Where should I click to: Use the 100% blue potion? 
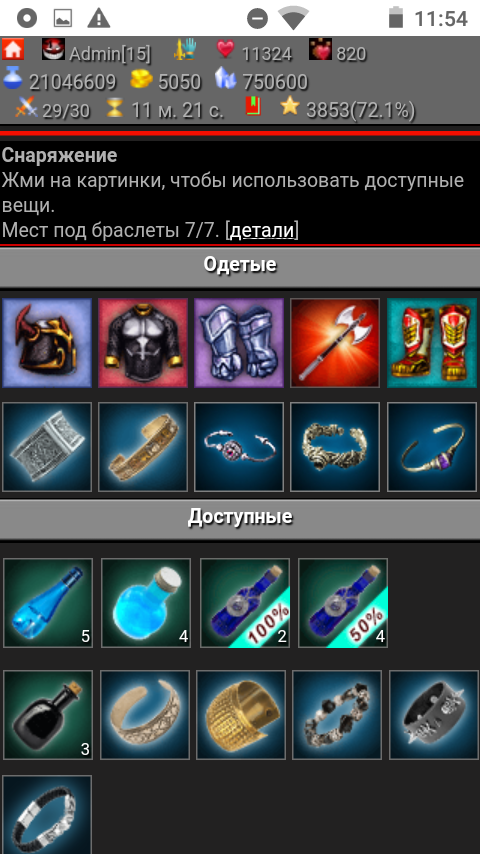(x=245, y=603)
